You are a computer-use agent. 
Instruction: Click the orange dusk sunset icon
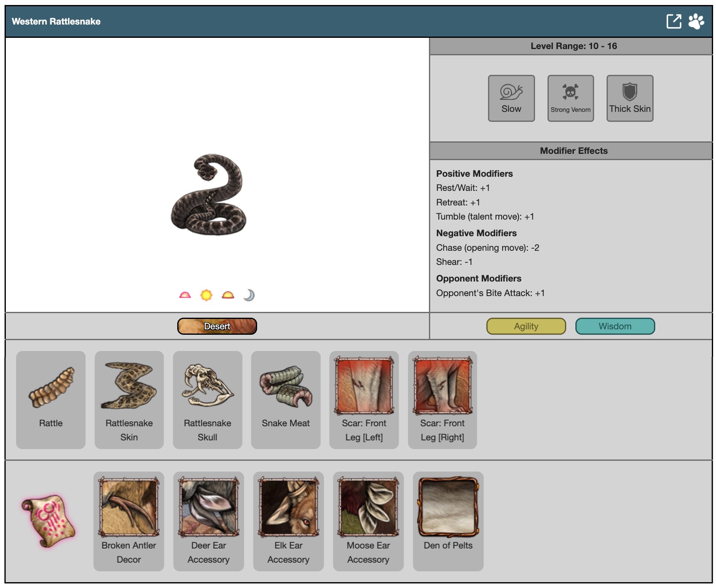228,295
